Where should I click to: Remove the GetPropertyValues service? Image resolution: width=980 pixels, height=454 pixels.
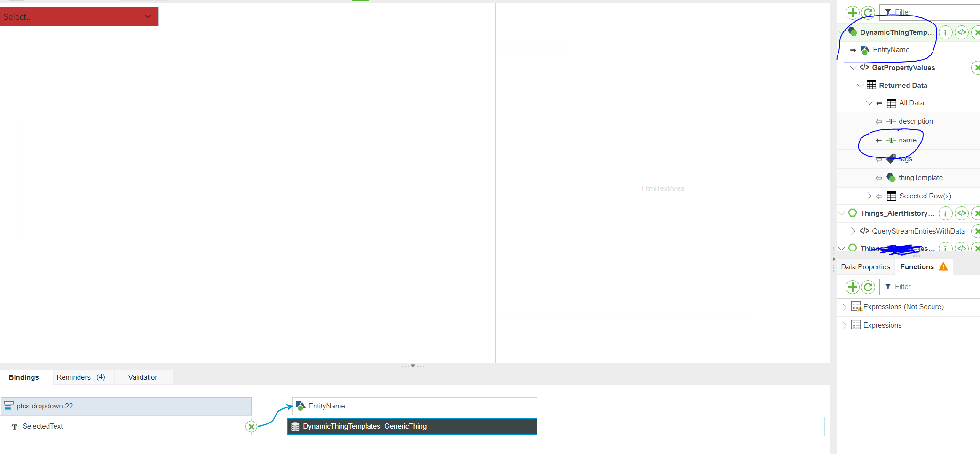click(976, 68)
